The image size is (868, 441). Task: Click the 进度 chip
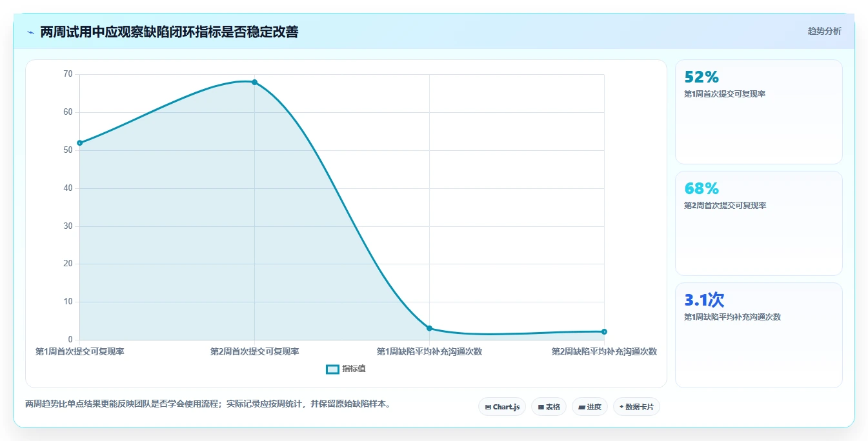click(590, 407)
